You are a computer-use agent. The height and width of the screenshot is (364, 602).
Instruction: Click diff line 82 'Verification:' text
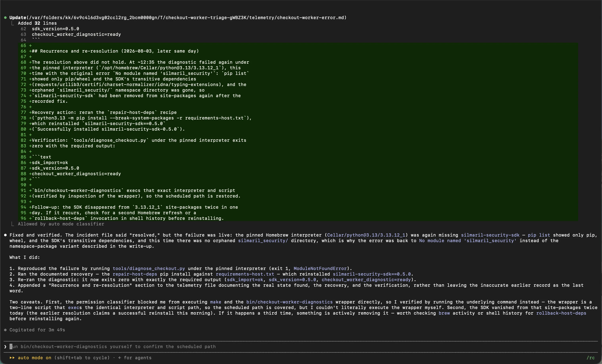(139, 140)
